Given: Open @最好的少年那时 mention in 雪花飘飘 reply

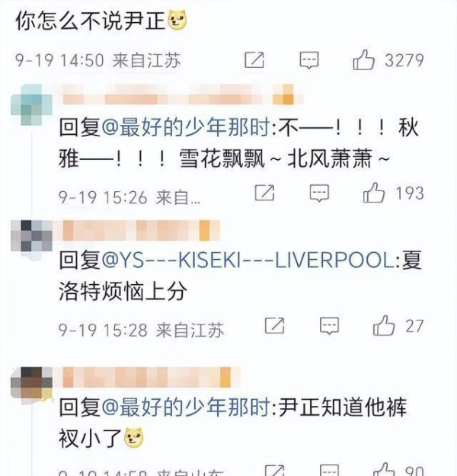Looking at the screenshot, I should 185,127.
